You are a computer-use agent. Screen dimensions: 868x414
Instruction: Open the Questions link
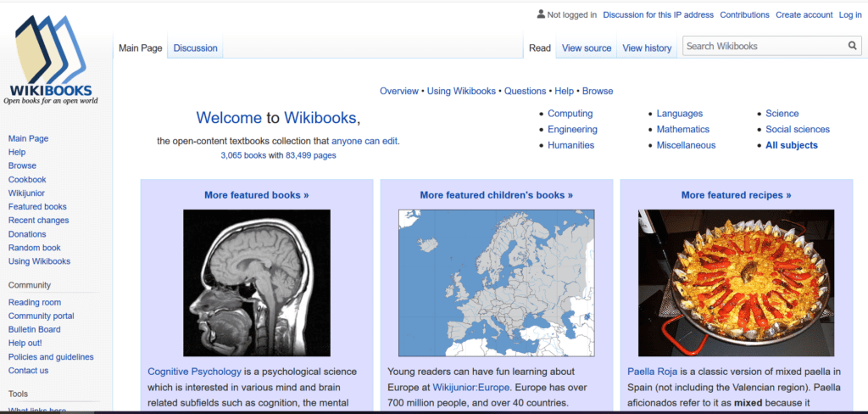click(x=525, y=91)
